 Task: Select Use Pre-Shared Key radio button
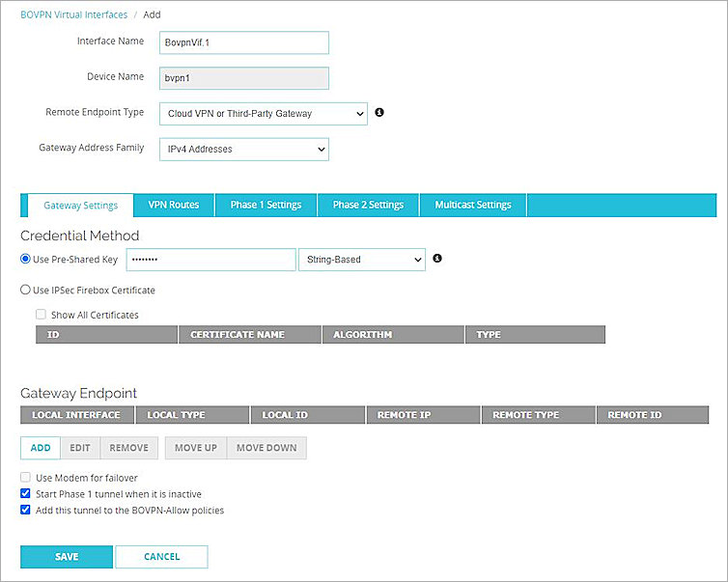tap(26, 260)
